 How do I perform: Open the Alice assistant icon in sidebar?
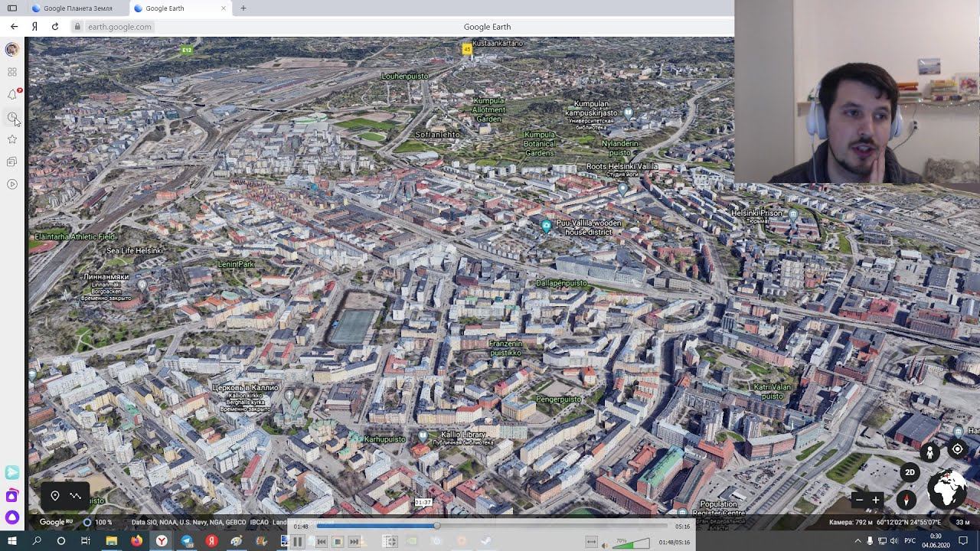[11, 517]
